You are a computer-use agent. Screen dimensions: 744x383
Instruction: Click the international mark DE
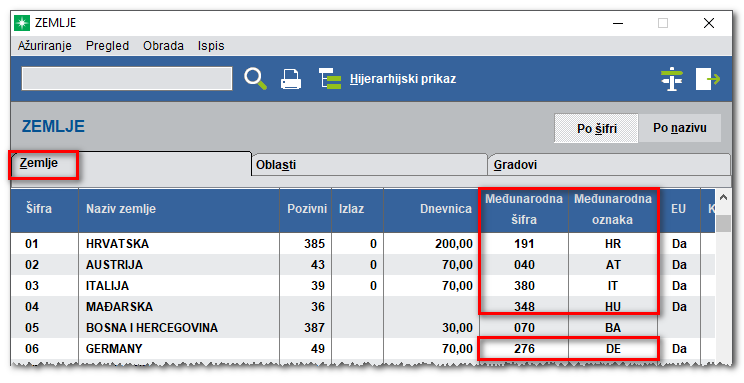613,349
